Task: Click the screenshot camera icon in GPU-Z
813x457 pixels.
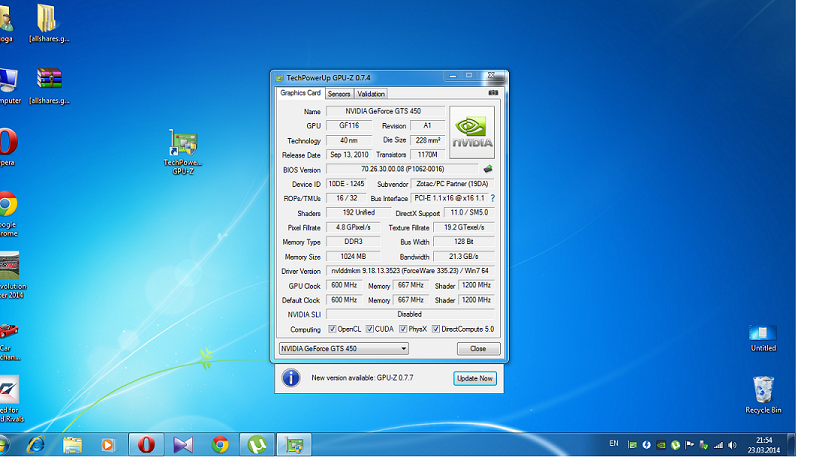Action: click(493, 93)
